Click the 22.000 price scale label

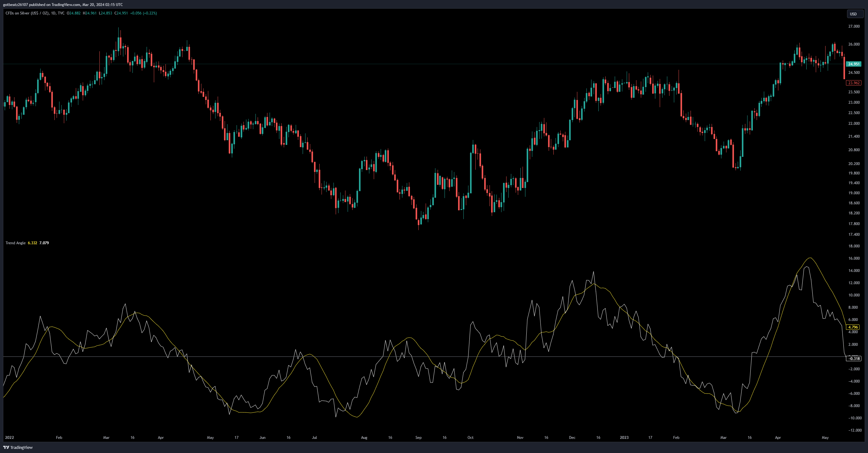coord(854,124)
